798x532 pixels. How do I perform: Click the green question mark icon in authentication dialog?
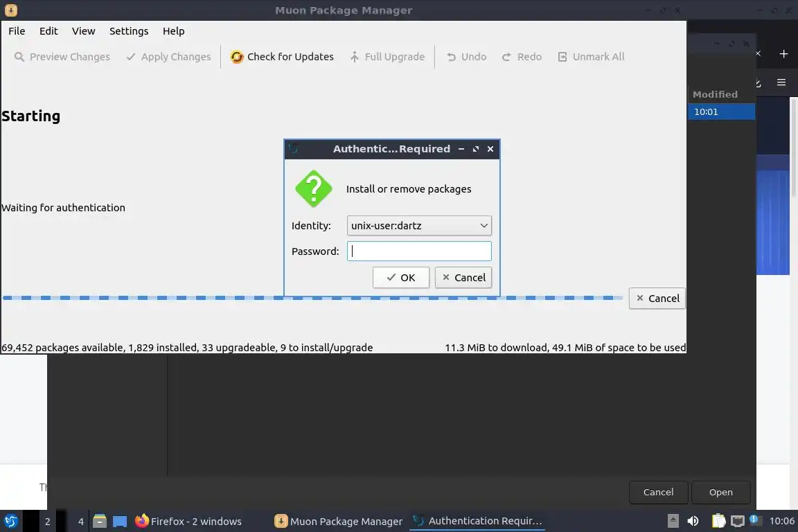click(314, 189)
